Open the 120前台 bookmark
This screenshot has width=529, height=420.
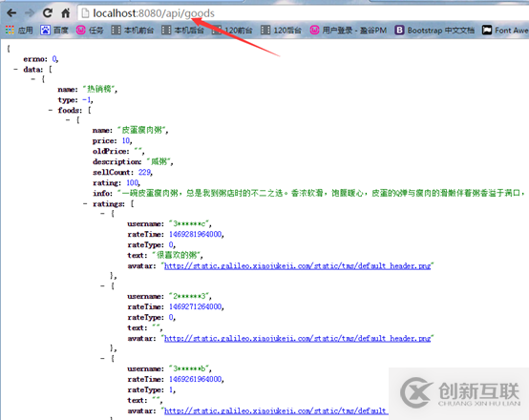[232, 31]
